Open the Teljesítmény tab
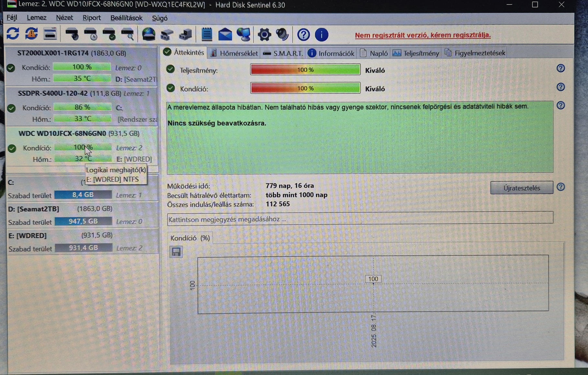 pyautogui.click(x=416, y=53)
